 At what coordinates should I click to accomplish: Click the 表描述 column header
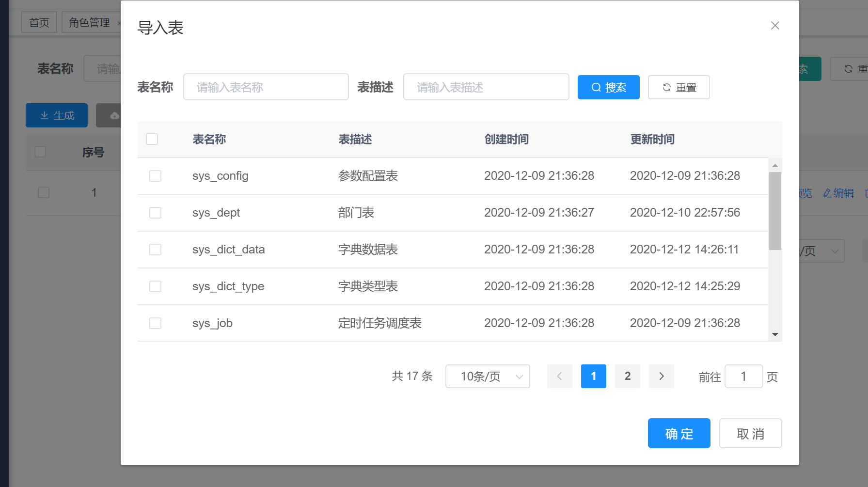click(x=355, y=140)
